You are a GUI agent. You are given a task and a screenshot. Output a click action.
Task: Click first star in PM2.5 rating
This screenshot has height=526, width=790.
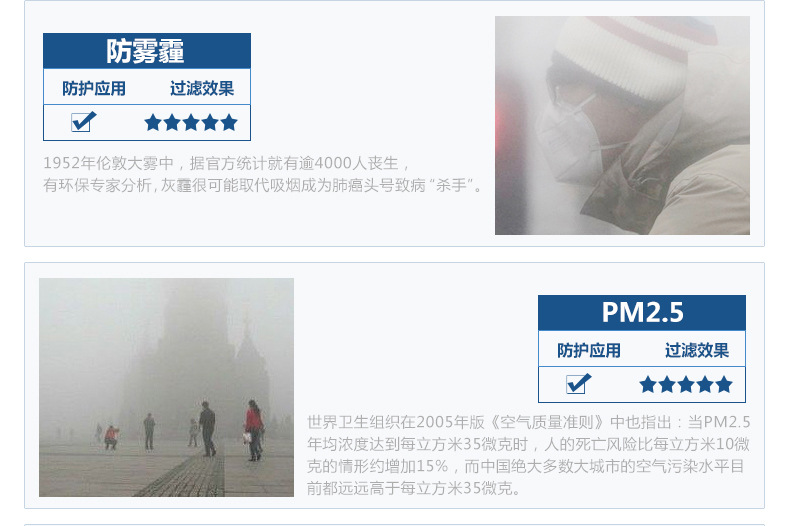click(x=648, y=384)
